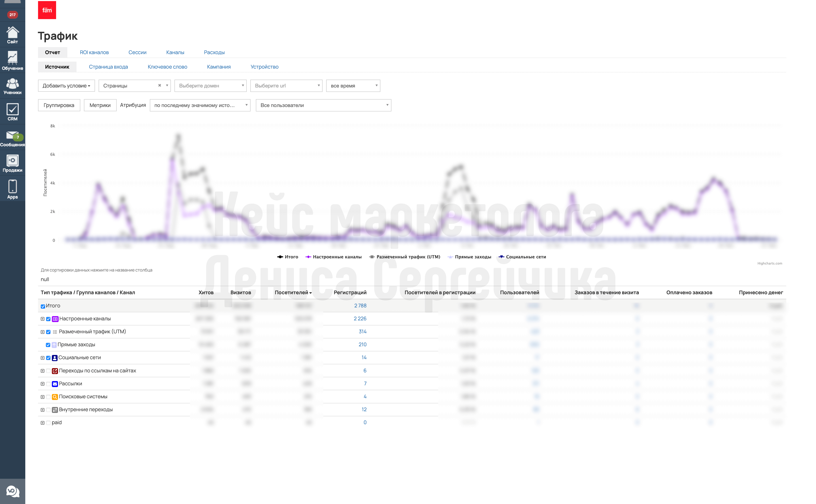Switch to the Страница входа tab
This screenshot has width=816, height=504.
[108, 67]
